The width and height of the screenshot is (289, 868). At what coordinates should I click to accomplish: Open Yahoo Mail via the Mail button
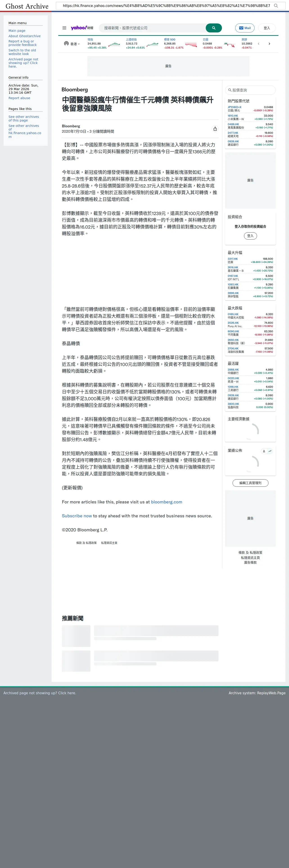tap(245, 28)
